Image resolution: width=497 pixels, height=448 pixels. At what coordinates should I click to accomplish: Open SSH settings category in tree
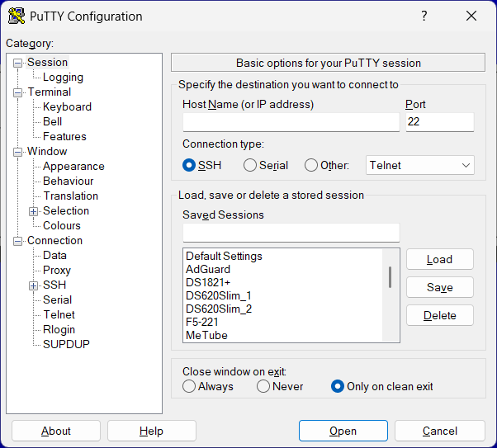click(x=54, y=285)
